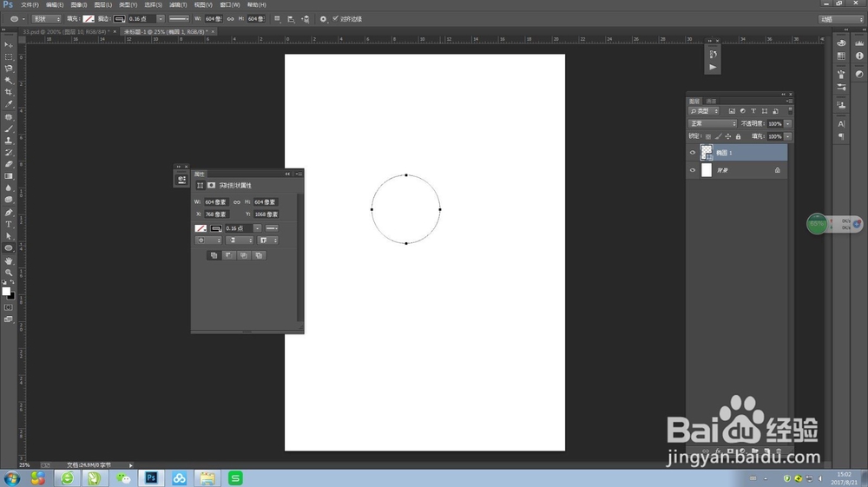Open the fill percentage dropdown in Layers
Image resolution: width=868 pixels, height=487 pixels.
(788, 136)
